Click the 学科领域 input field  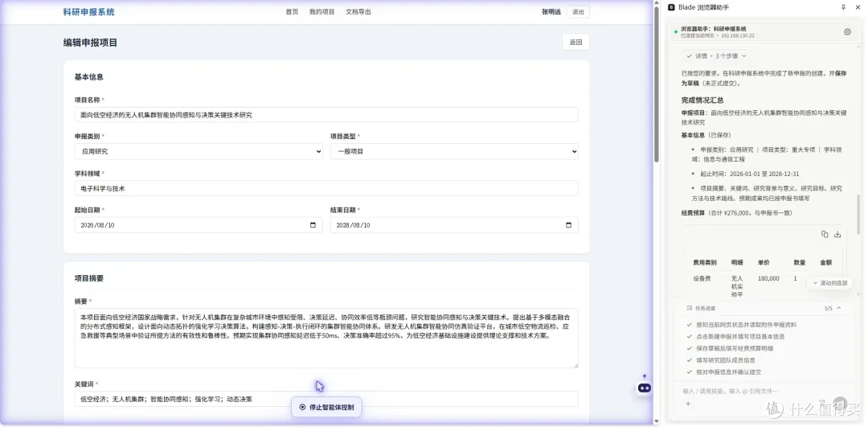326,188
